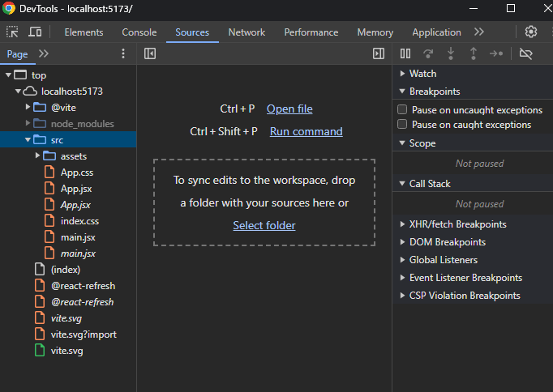
Task: Open DevTools settings gear
Action: 531,32
